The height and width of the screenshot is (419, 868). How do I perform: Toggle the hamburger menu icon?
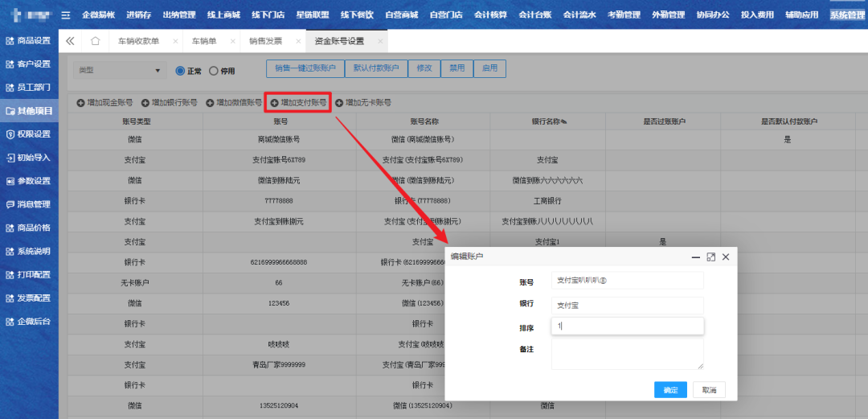click(x=66, y=14)
